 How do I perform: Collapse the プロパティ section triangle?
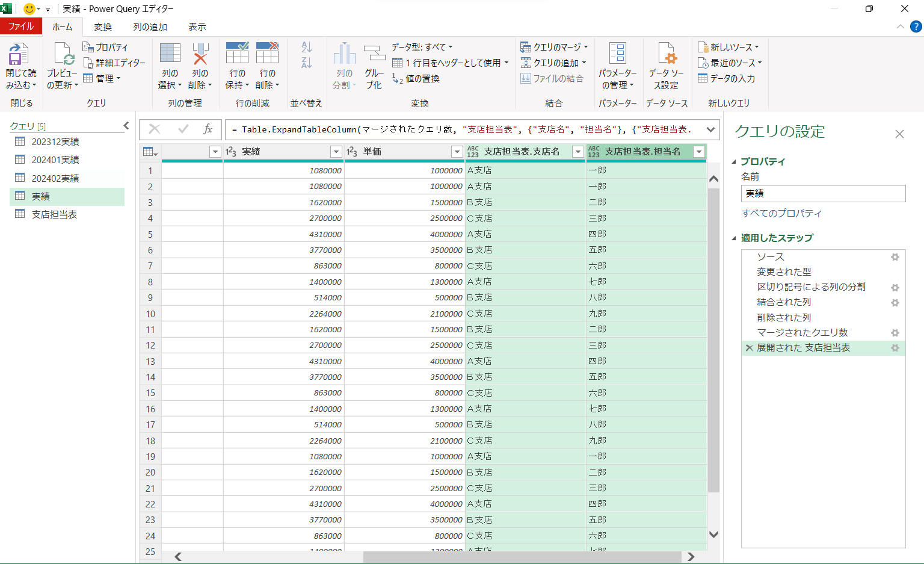(x=734, y=161)
